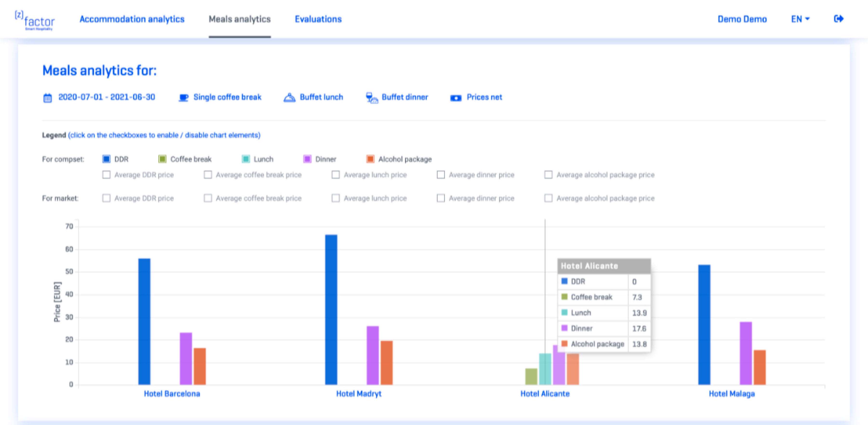Enable market Average lunch price checkbox
Viewport: 868px width, 425px height.
(336, 198)
